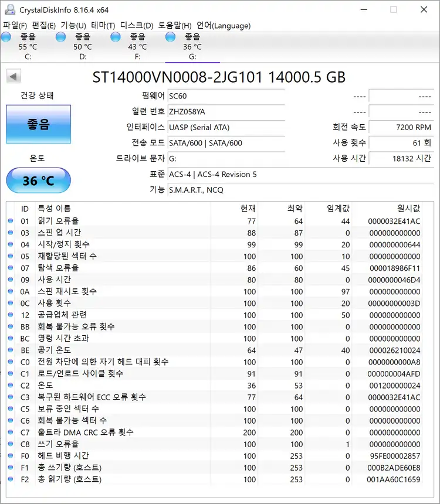Open the 기능(U) menu

[73, 25]
